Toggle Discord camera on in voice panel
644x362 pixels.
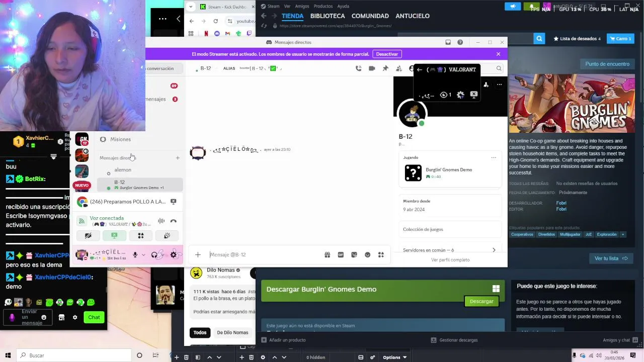click(x=88, y=235)
